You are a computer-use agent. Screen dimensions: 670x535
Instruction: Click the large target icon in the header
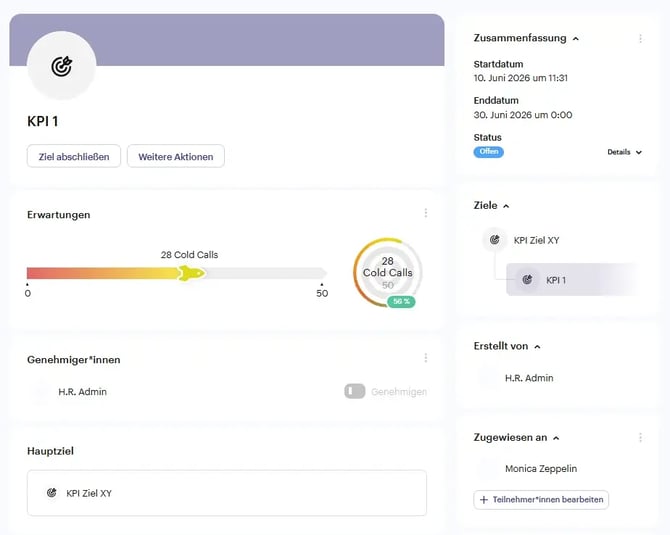point(62,66)
